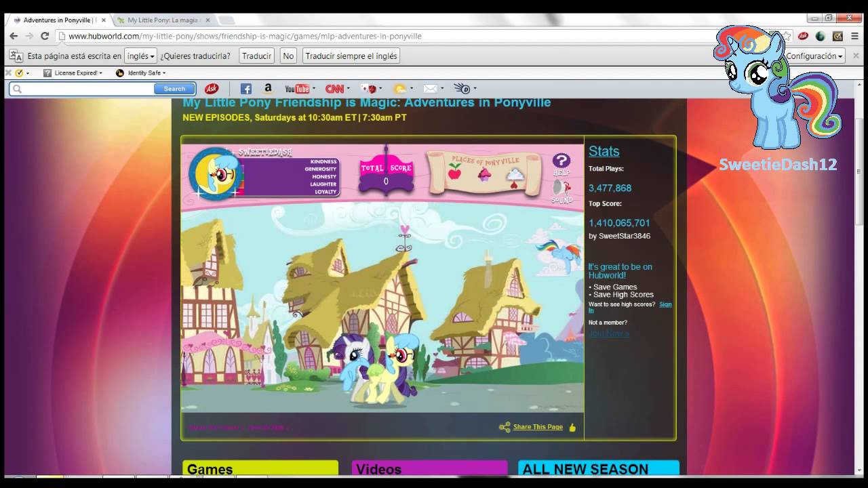Screen dimensions: 868x488
Task: Select the cupcake place icon on scroll
Action: tap(484, 175)
